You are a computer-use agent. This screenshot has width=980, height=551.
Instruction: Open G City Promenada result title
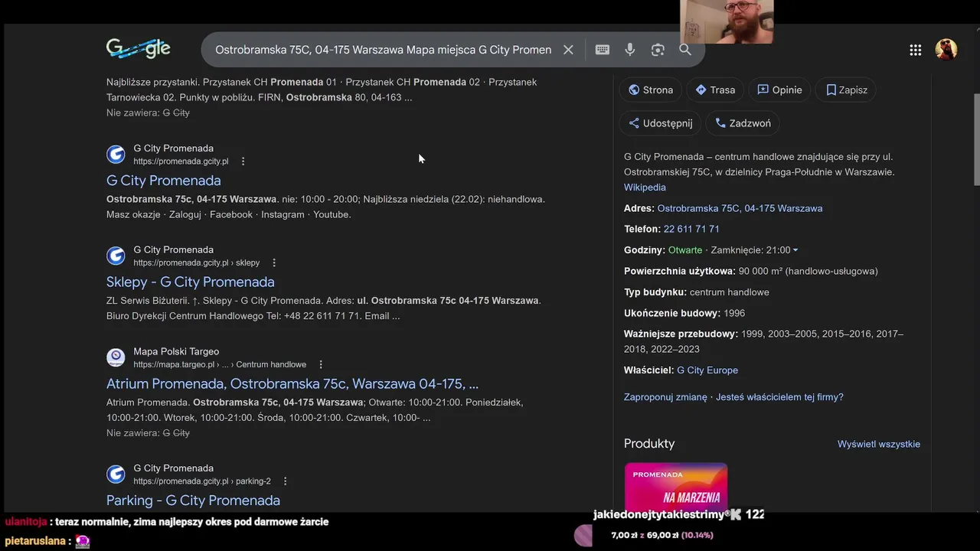click(x=163, y=181)
